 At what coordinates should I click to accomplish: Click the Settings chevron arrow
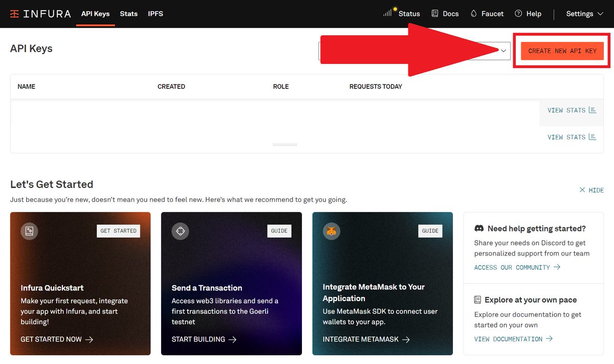pos(601,14)
